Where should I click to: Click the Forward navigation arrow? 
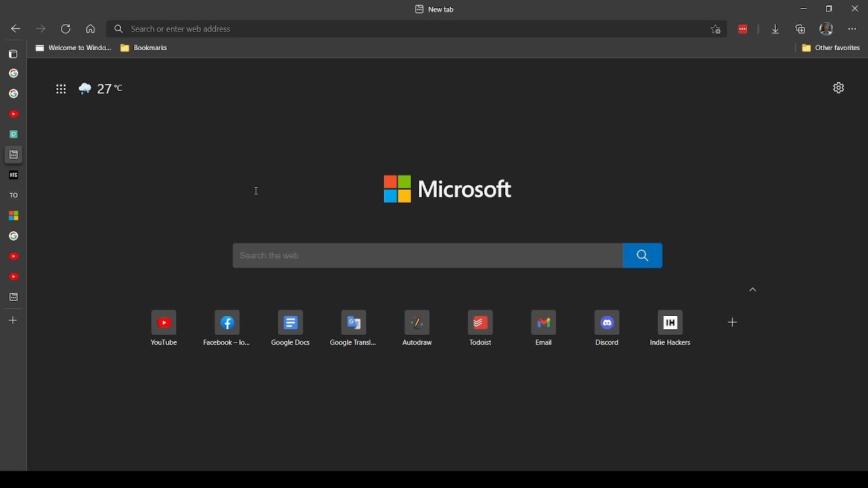pyautogui.click(x=41, y=29)
